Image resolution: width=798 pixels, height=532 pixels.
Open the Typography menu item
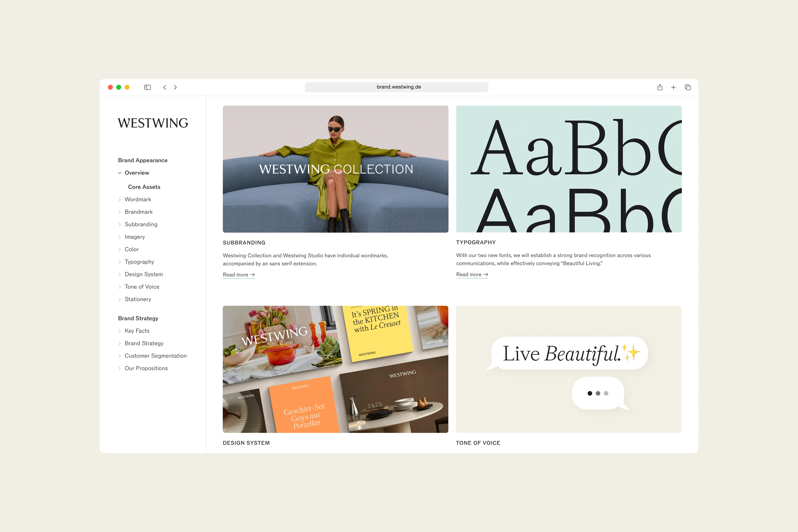coord(139,262)
